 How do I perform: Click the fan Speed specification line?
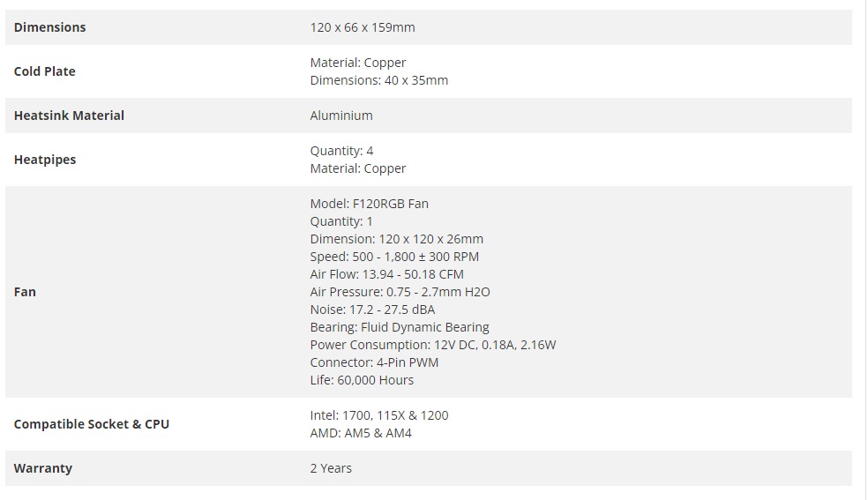pyautogui.click(x=394, y=257)
